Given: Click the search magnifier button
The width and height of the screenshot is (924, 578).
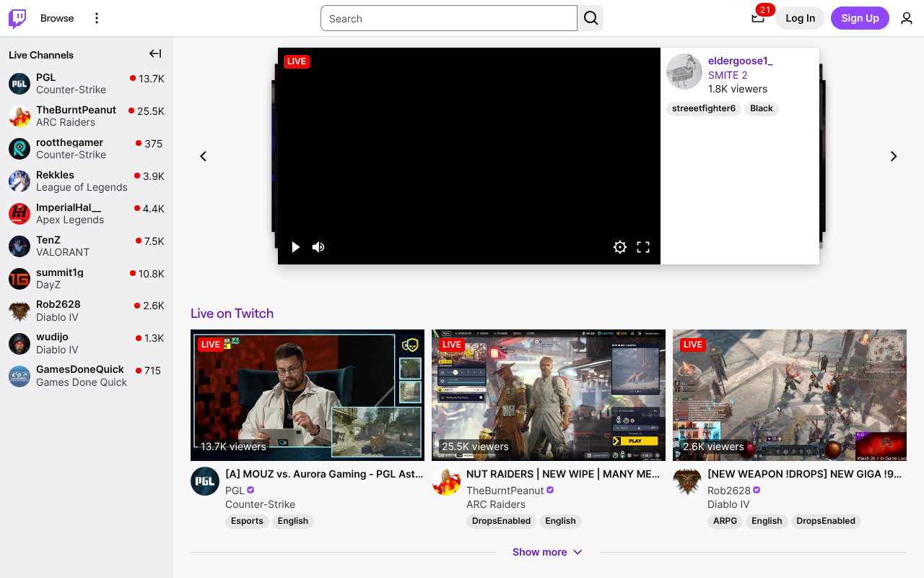Looking at the screenshot, I should click(590, 18).
